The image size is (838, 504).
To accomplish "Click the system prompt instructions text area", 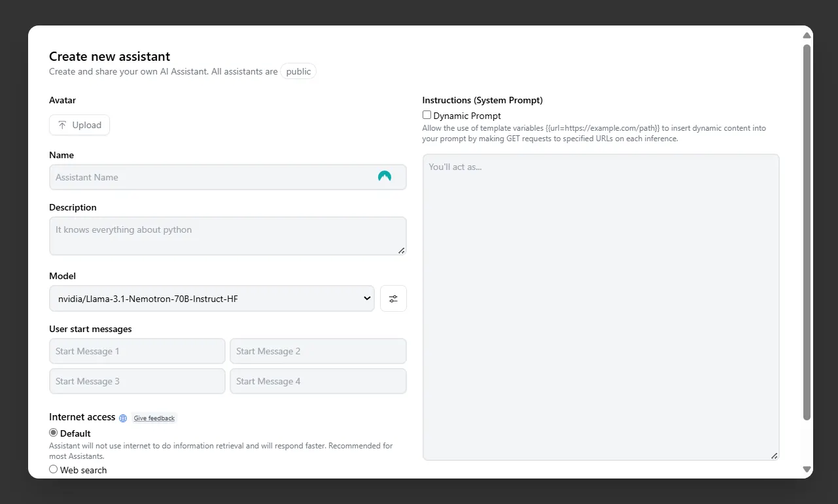I will tap(601, 307).
